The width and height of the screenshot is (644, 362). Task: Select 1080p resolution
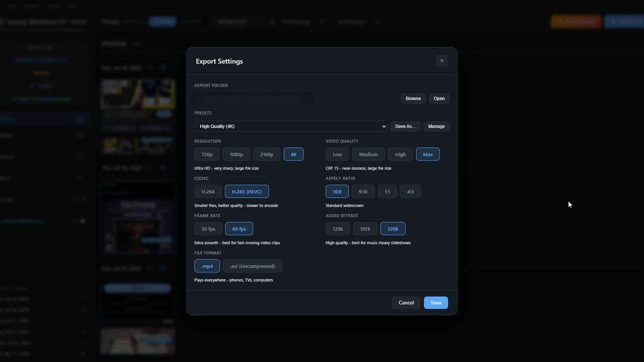236,154
